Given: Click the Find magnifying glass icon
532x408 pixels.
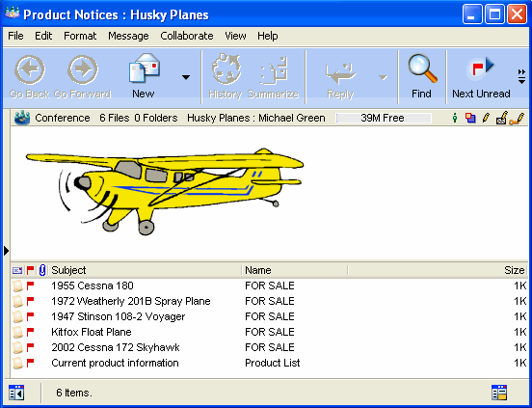Looking at the screenshot, I should [422, 68].
